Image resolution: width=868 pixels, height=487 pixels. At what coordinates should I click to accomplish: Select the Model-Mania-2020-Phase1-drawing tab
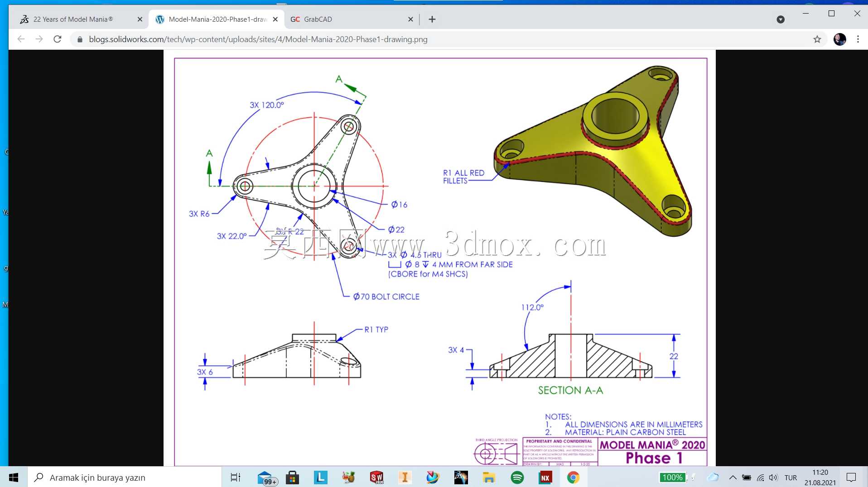[217, 19]
